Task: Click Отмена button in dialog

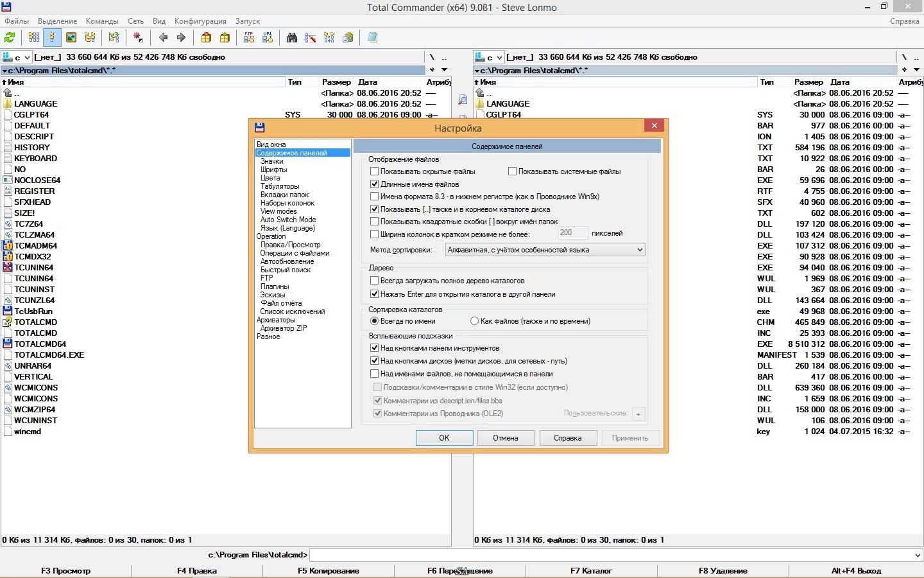Action: (506, 438)
